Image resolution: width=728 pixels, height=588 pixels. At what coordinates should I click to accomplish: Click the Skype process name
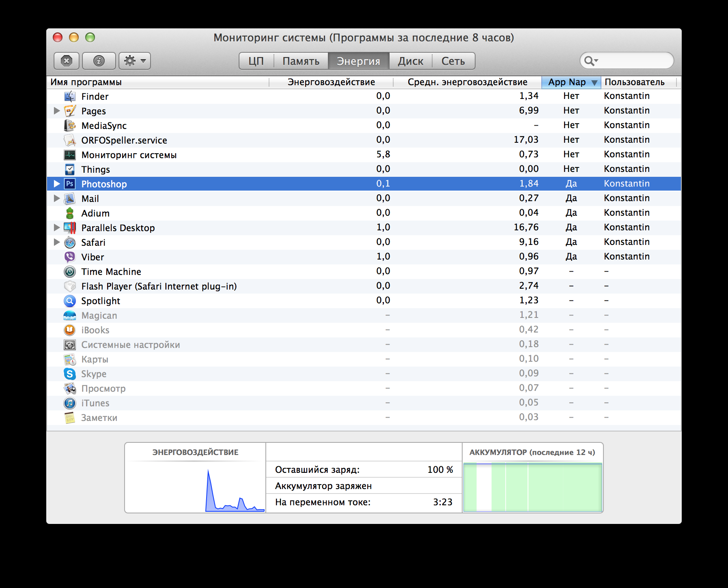[94, 374]
